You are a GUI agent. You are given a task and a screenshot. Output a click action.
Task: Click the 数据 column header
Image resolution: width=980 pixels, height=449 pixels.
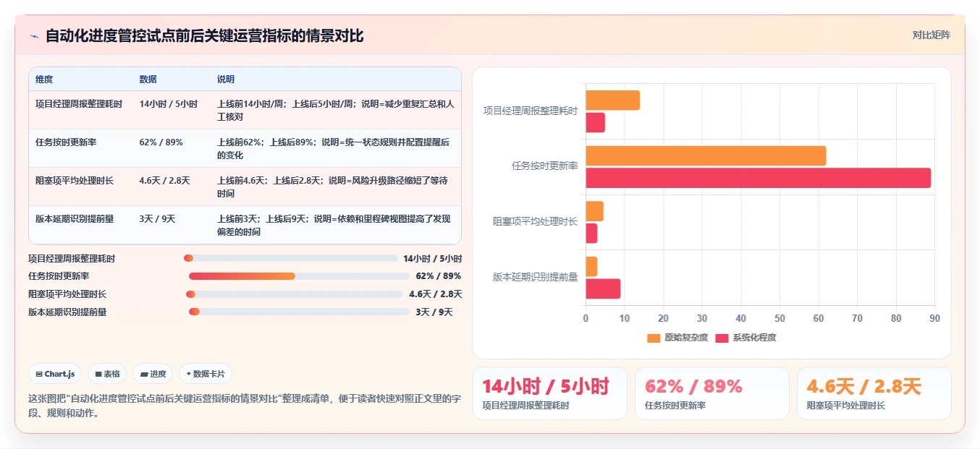click(x=148, y=80)
